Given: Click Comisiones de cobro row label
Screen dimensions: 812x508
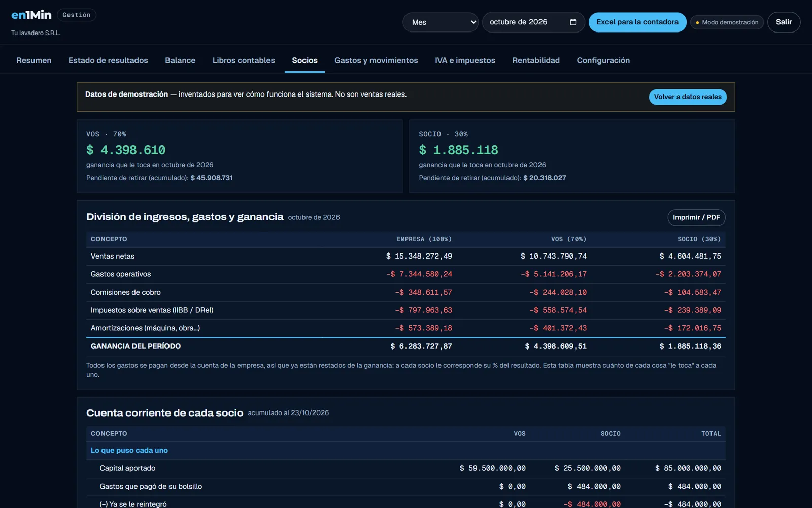Looking at the screenshot, I should tap(126, 292).
